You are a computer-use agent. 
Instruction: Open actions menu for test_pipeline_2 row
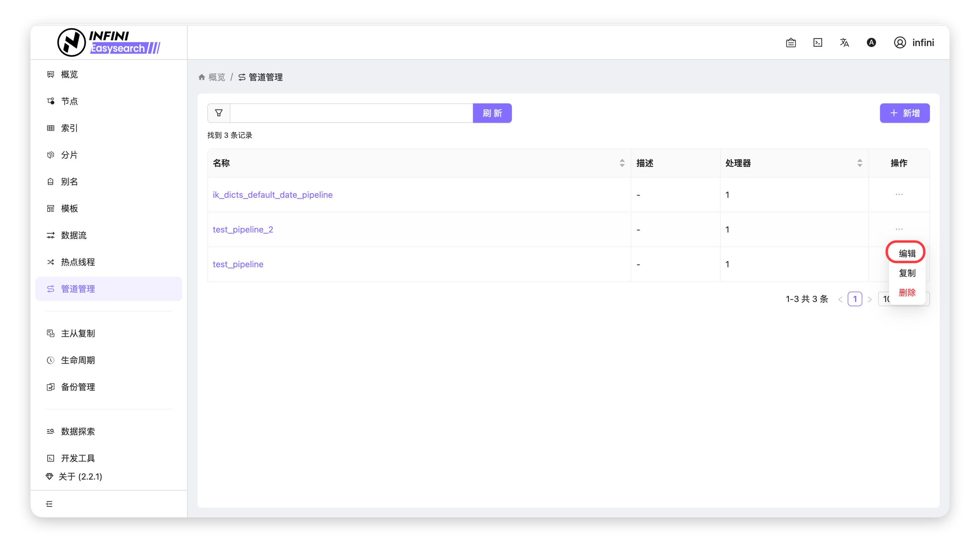click(899, 229)
